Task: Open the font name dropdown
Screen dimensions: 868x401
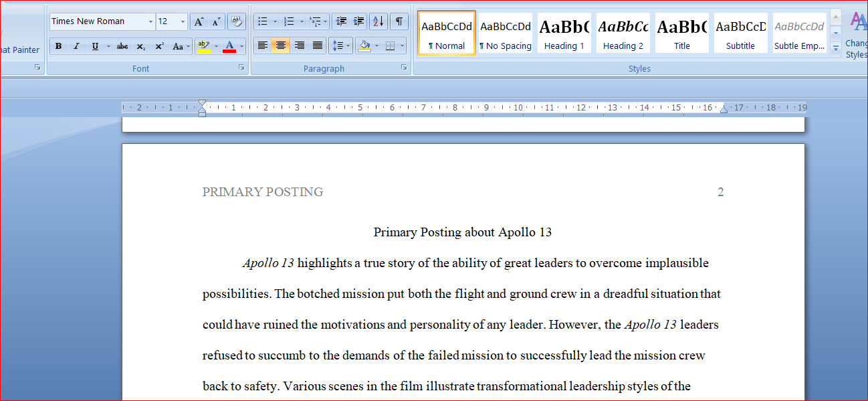Action: point(150,21)
